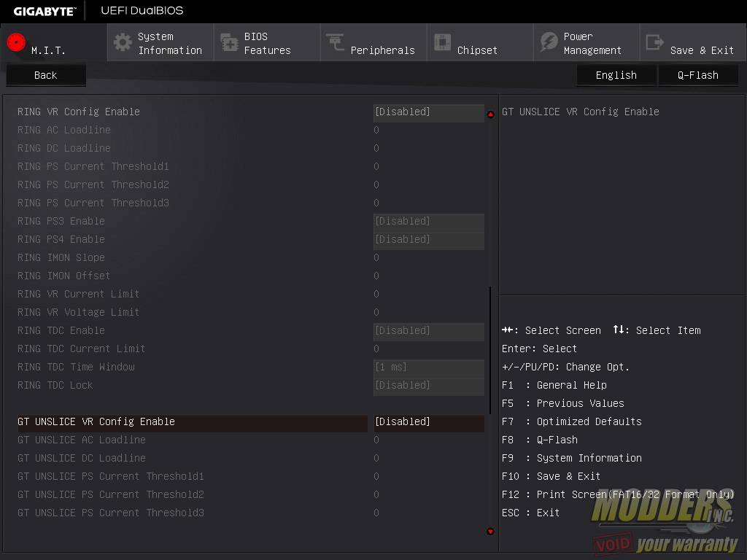The width and height of the screenshot is (747, 560).
Task: Open the RING TDC Lock option list
Action: pos(428,385)
